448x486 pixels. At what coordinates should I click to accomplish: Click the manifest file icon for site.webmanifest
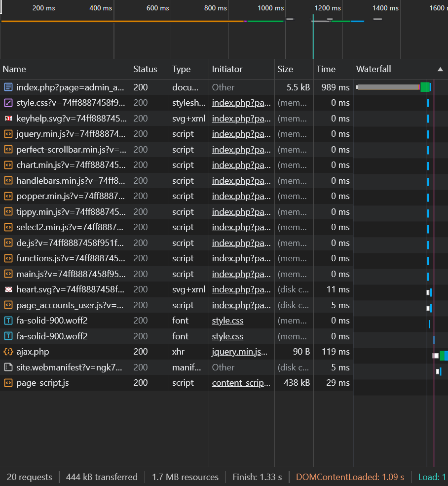pos(8,367)
